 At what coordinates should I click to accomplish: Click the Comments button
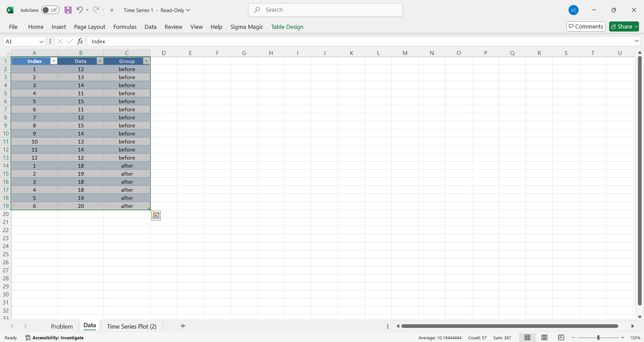(x=586, y=26)
